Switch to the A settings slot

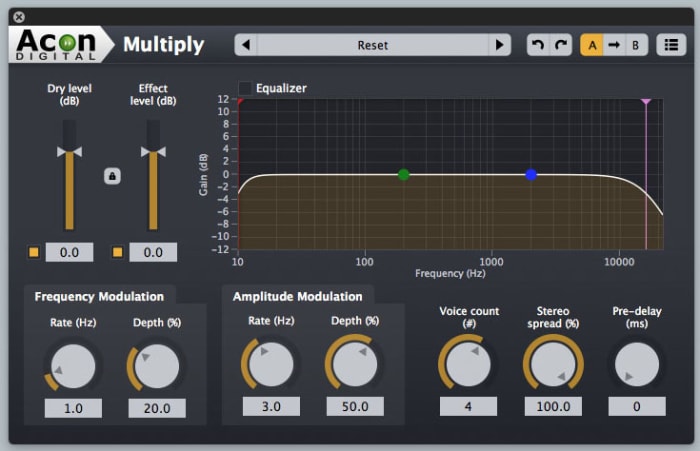(x=592, y=45)
